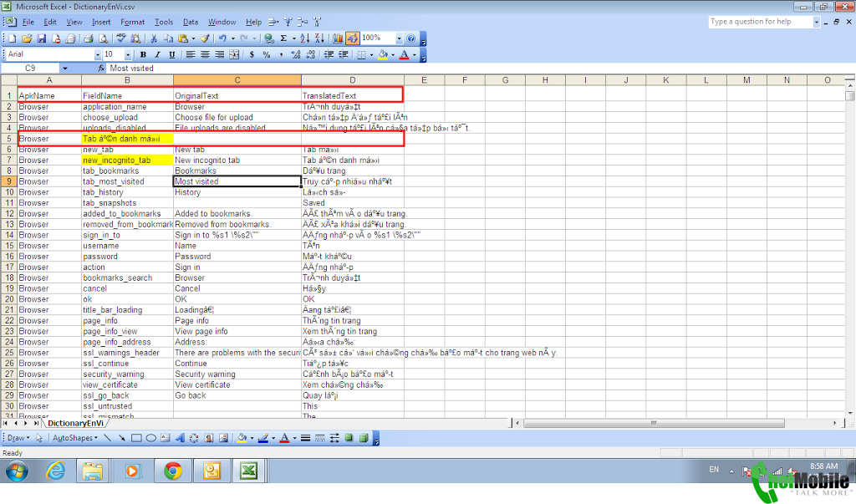Viewport: 856px width, 504px height.
Task: Click the Paste clipboard icon
Action: pyautogui.click(x=182, y=38)
